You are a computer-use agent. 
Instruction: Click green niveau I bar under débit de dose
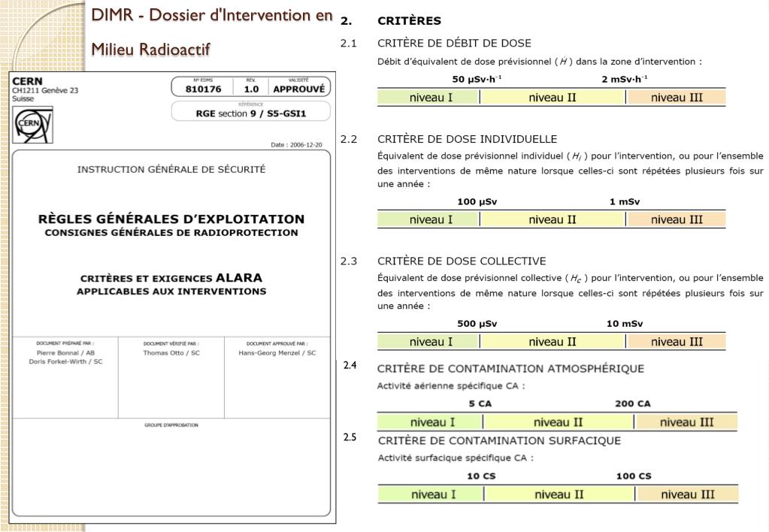point(428,98)
